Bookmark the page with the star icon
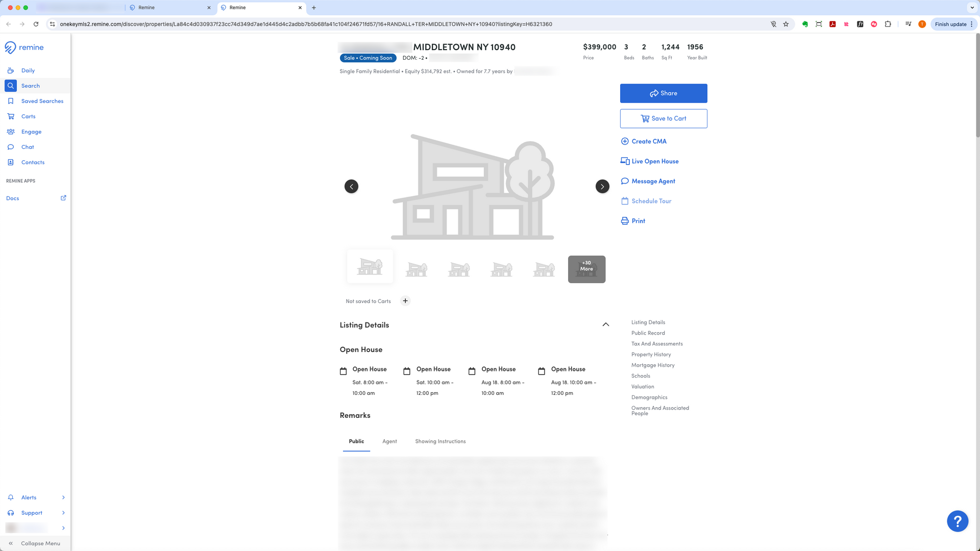The image size is (980, 551). point(786,24)
